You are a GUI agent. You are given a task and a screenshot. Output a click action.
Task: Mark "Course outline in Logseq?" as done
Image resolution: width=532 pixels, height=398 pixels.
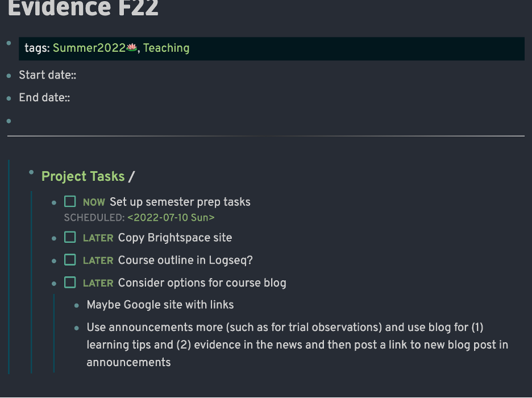70,260
